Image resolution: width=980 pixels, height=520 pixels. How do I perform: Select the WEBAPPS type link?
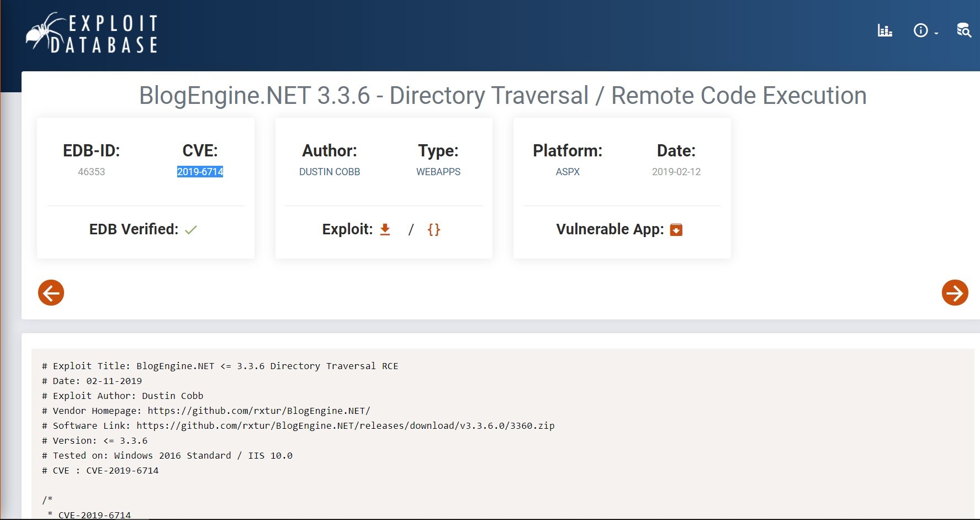(x=438, y=172)
